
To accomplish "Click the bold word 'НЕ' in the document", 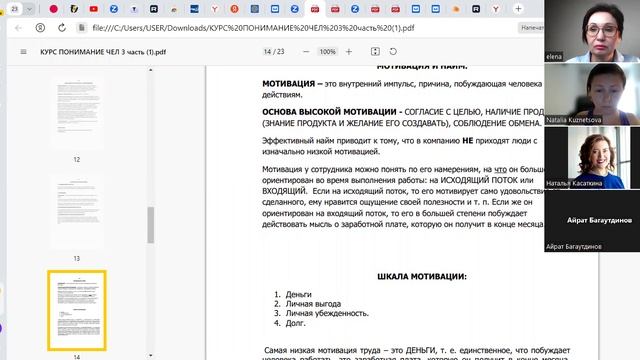I will [x=467, y=141].
